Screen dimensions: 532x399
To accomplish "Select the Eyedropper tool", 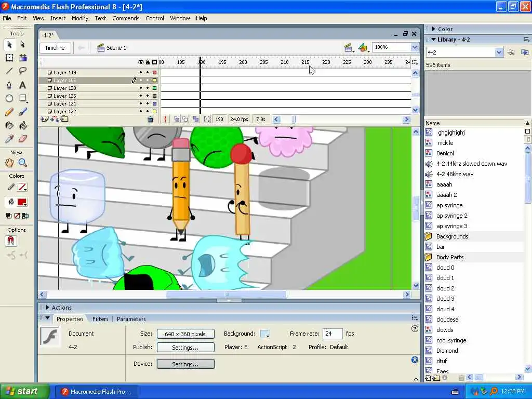I will tap(9, 139).
